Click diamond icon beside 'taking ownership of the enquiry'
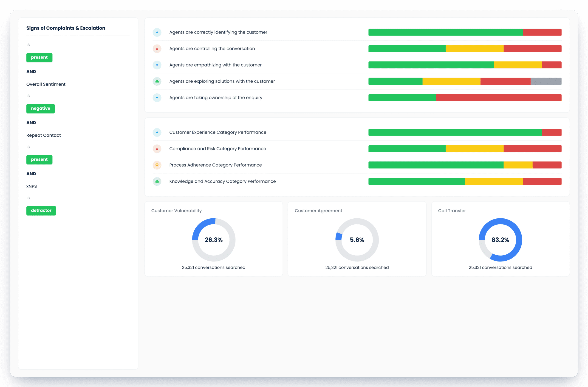This screenshot has width=588, height=387. tap(157, 98)
